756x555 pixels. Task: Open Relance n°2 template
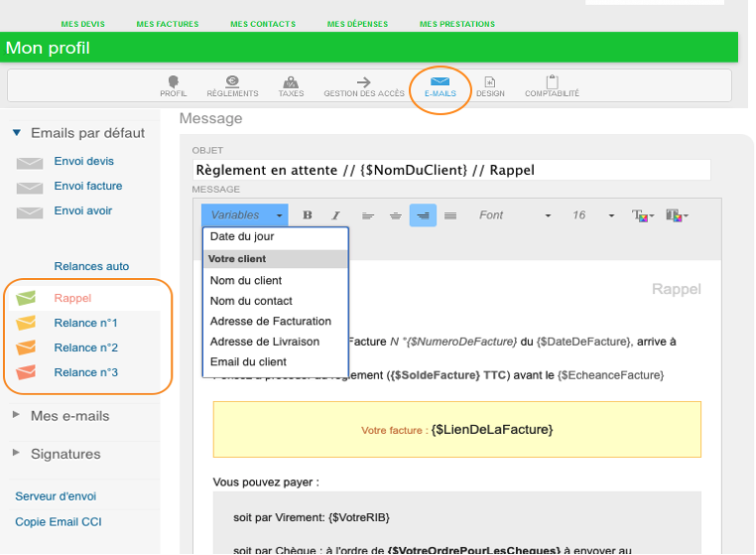coord(86,347)
